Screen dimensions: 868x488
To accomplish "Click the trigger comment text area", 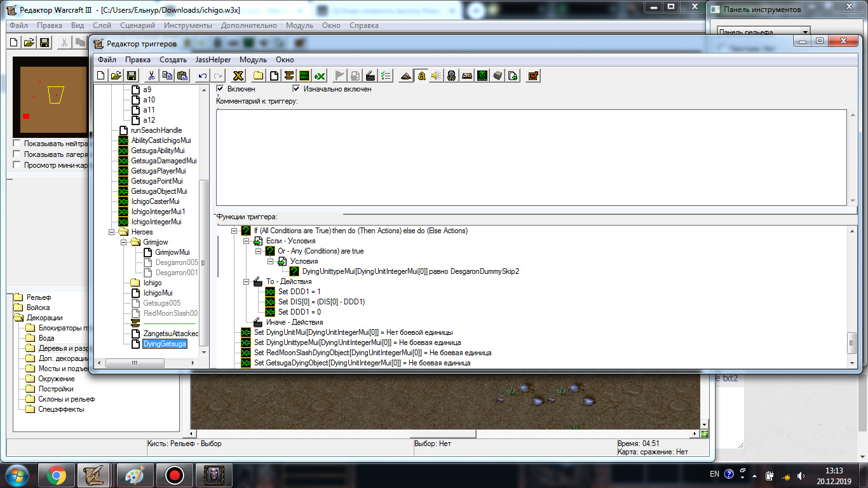I will click(531, 157).
